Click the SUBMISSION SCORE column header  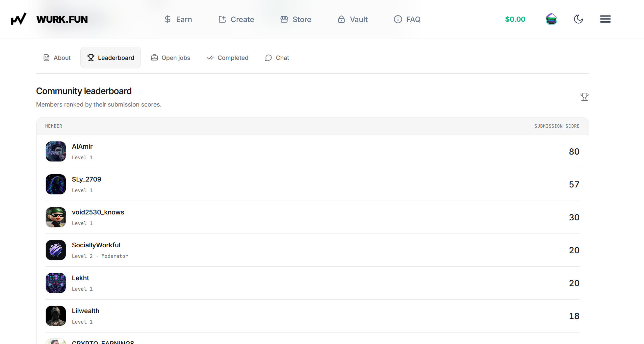point(557,126)
